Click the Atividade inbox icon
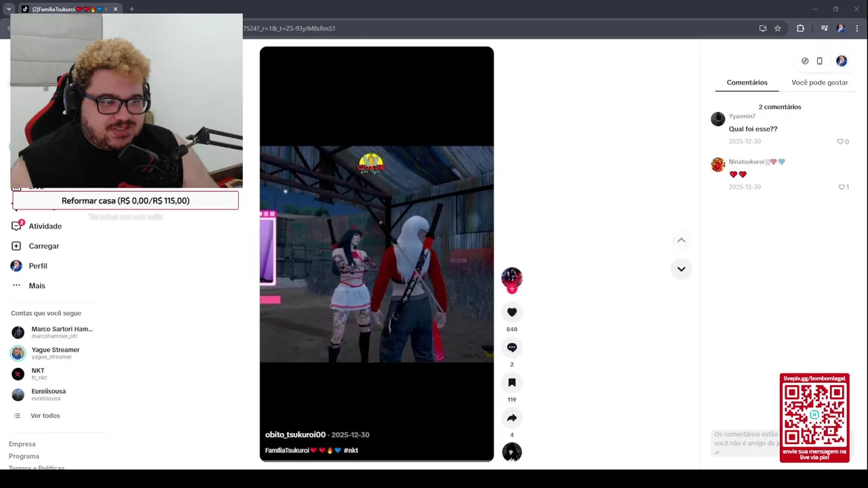 [17, 226]
